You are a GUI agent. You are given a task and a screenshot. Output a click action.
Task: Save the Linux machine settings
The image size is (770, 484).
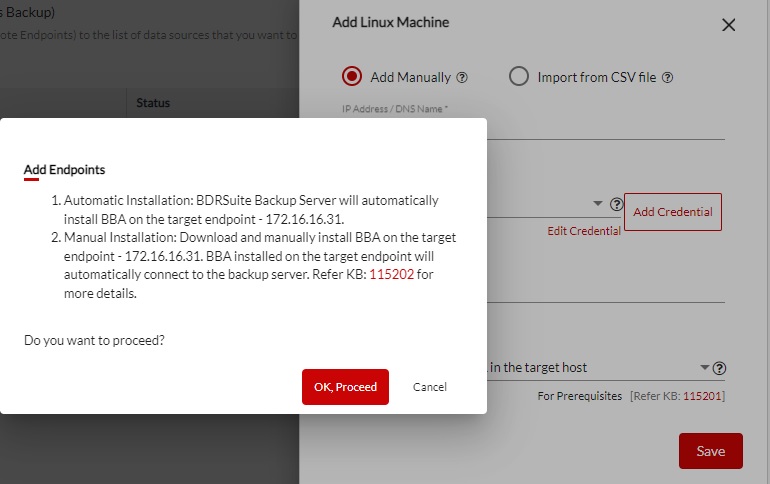[x=711, y=451]
